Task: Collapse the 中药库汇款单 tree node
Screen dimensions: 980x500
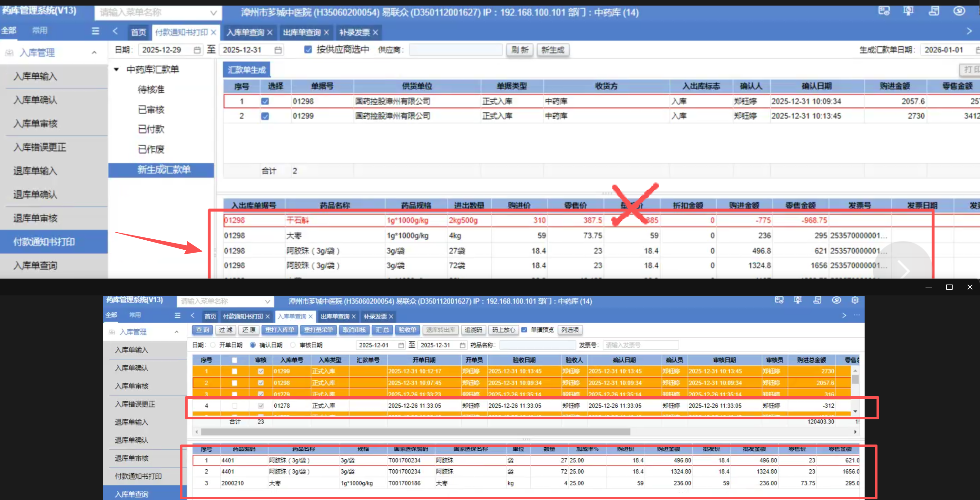Action: click(x=116, y=69)
